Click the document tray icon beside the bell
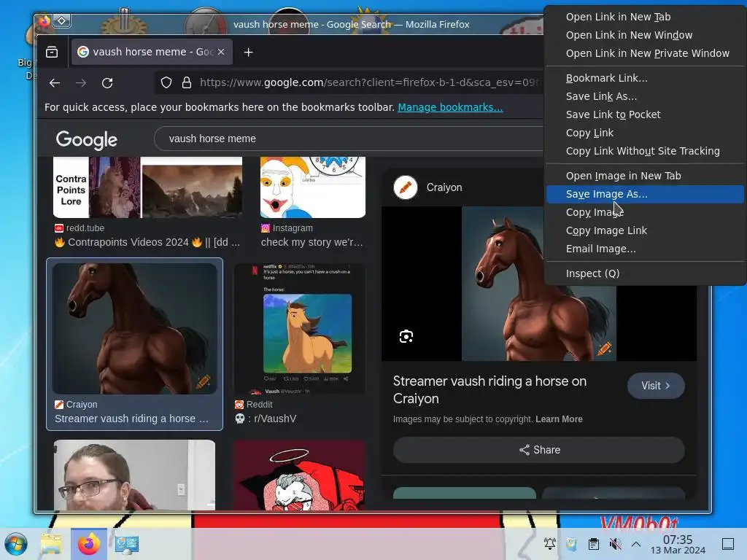This screenshot has width=747, height=560. 571,543
